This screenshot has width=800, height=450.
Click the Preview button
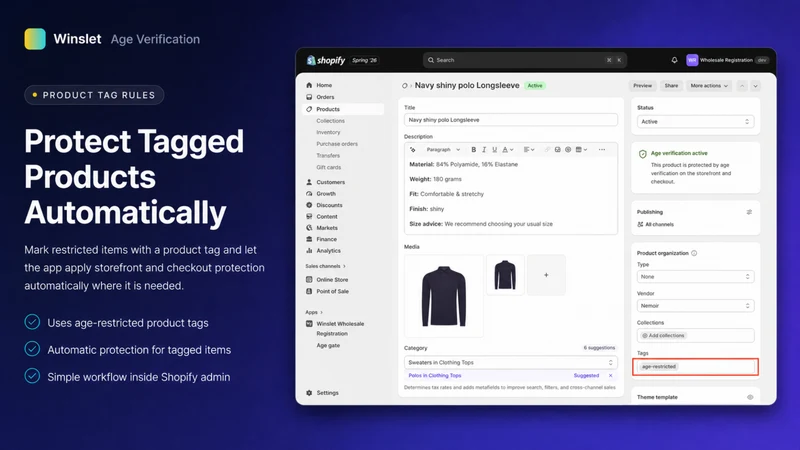tap(642, 86)
